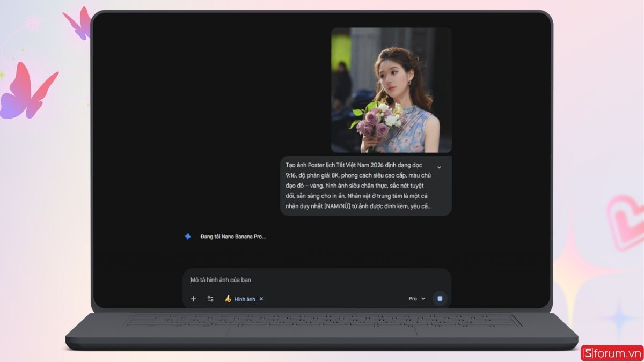Click the 'Đang tải Nano Banana Pro...' text
Viewport: 644px width, 362px height.
point(233,236)
